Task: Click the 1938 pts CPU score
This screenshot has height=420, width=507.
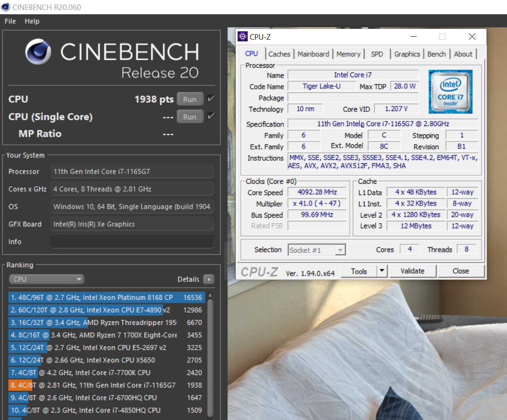Action: coord(154,99)
